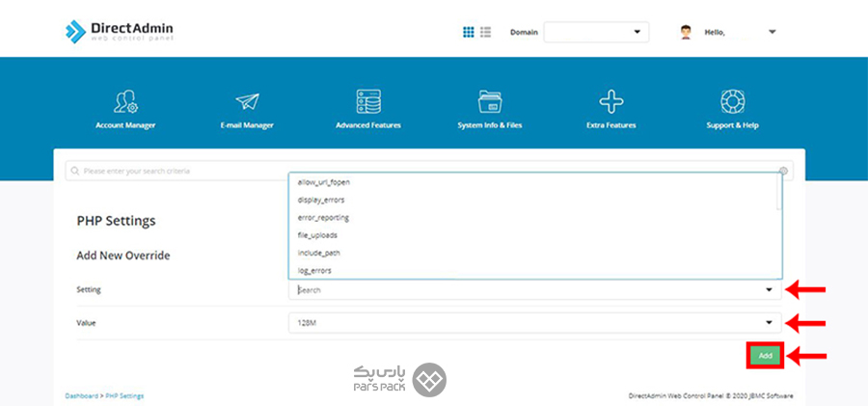The width and height of the screenshot is (868, 406).
Task: Go to Dashboard breadcrumb link
Action: point(82,396)
